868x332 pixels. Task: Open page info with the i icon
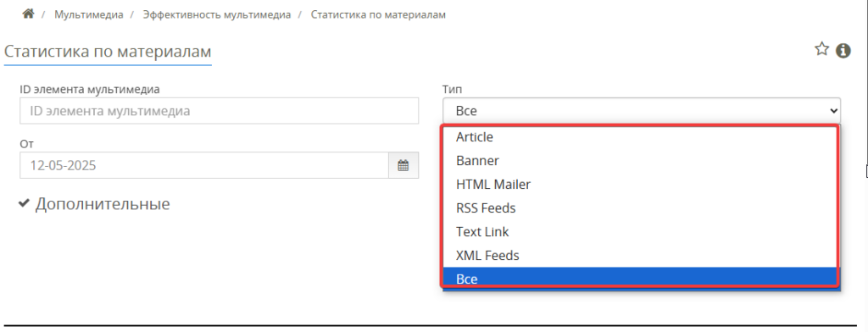point(843,50)
